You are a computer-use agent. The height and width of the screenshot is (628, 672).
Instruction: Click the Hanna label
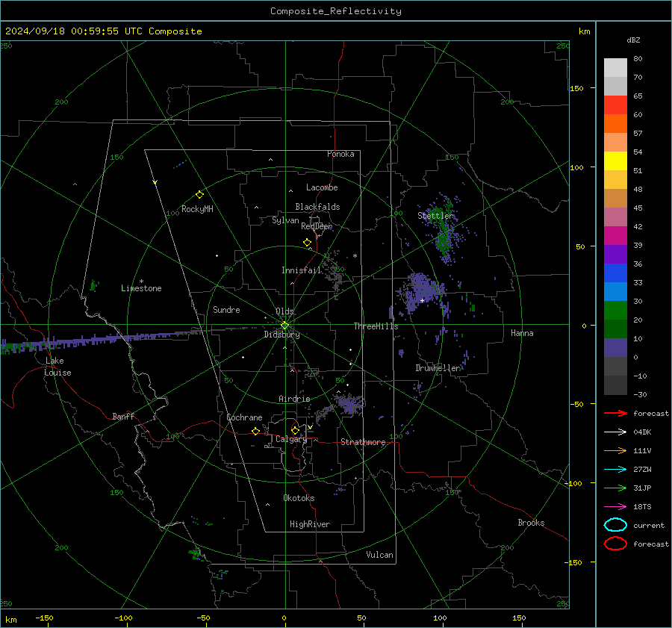click(522, 333)
